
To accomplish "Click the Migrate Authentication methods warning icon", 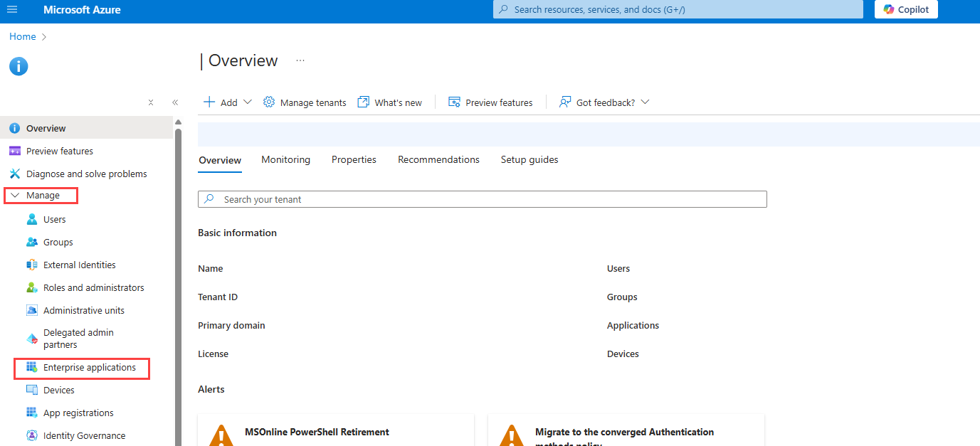I will tap(512, 435).
